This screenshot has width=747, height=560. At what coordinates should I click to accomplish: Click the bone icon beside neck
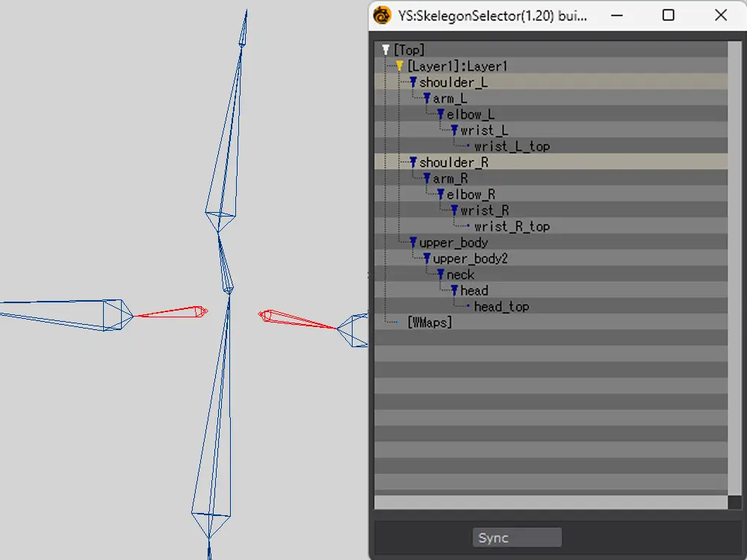(x=440, y=275)
